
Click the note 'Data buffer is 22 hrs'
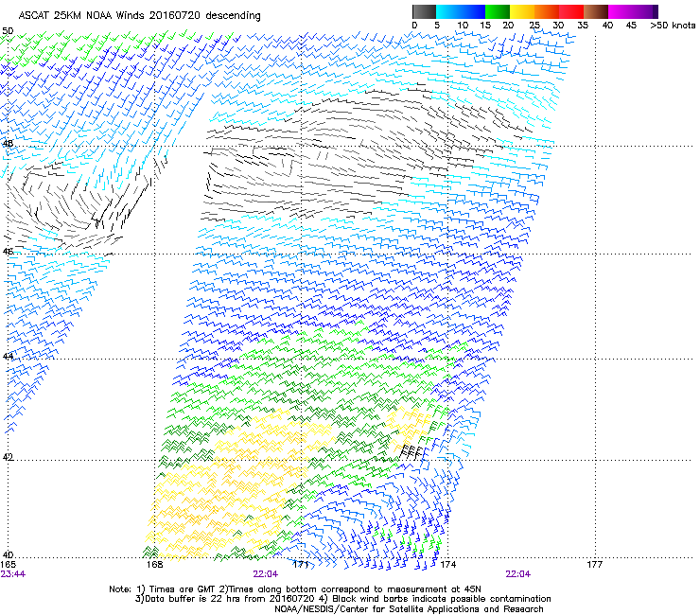[192, 599]
